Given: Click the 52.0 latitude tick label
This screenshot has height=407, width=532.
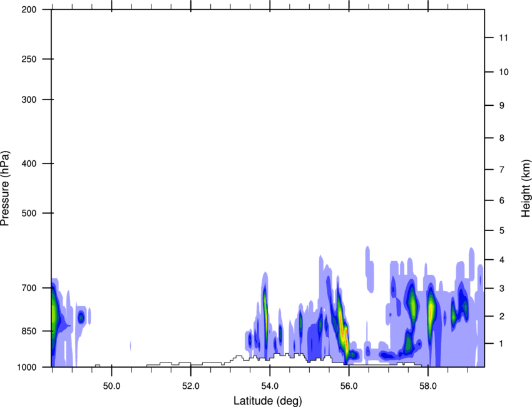Looking at the screenshot, I should click(x=191, y=386).
